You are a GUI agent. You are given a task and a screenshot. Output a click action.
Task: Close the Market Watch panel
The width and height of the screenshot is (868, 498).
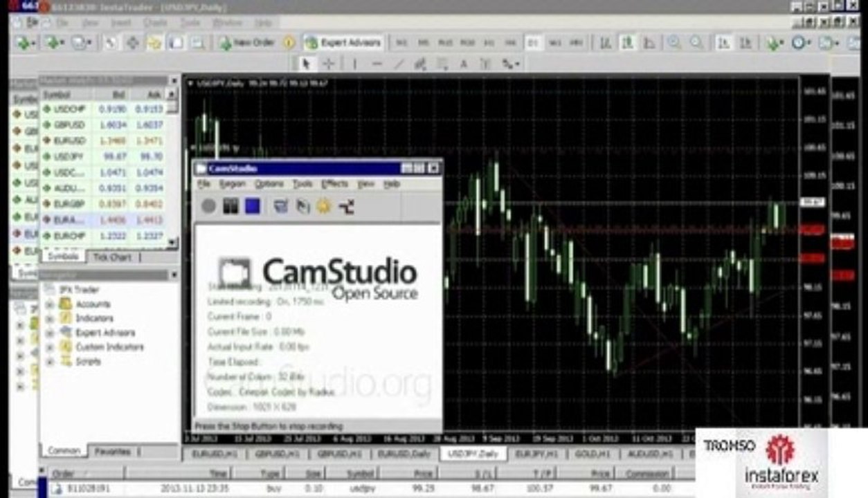click(x=173, y=81)
